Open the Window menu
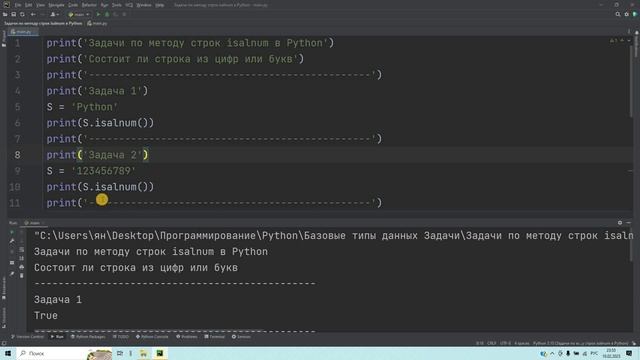Image resolution: width=640 pixels, height=360 pixels. pyautogui.click(x=144, y=5)
